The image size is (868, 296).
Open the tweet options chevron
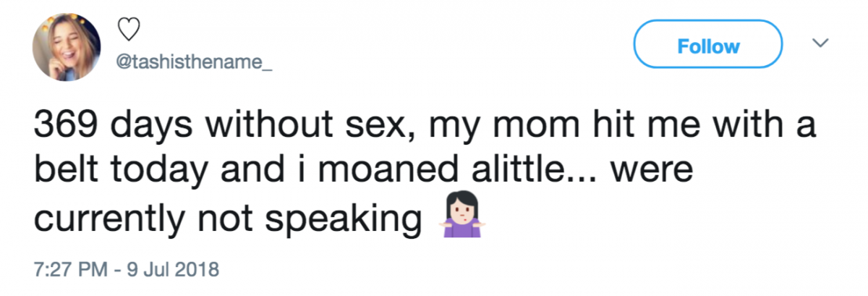pos(820,45)
